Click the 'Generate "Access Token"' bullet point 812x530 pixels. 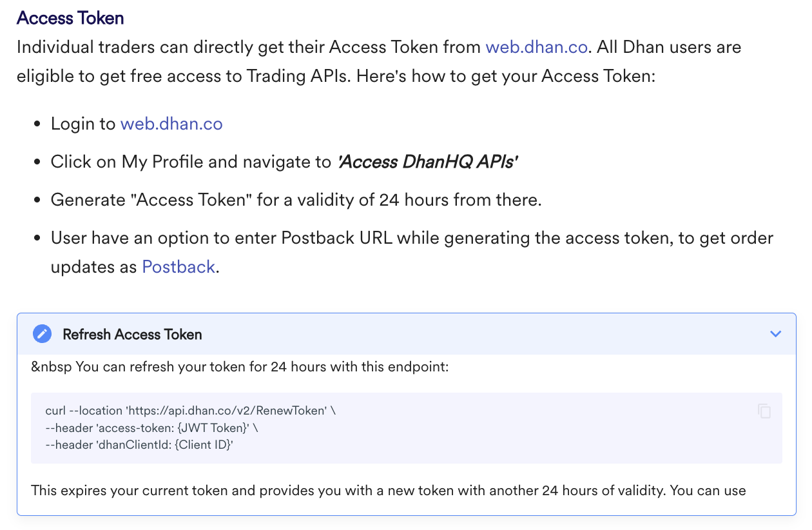click(x=296, y=200)
